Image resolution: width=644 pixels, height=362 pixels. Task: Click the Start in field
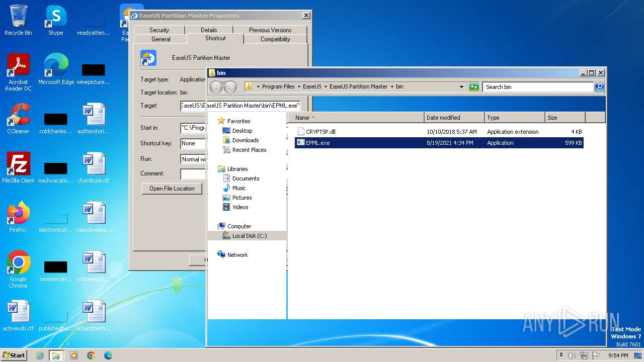pos(193,128)
